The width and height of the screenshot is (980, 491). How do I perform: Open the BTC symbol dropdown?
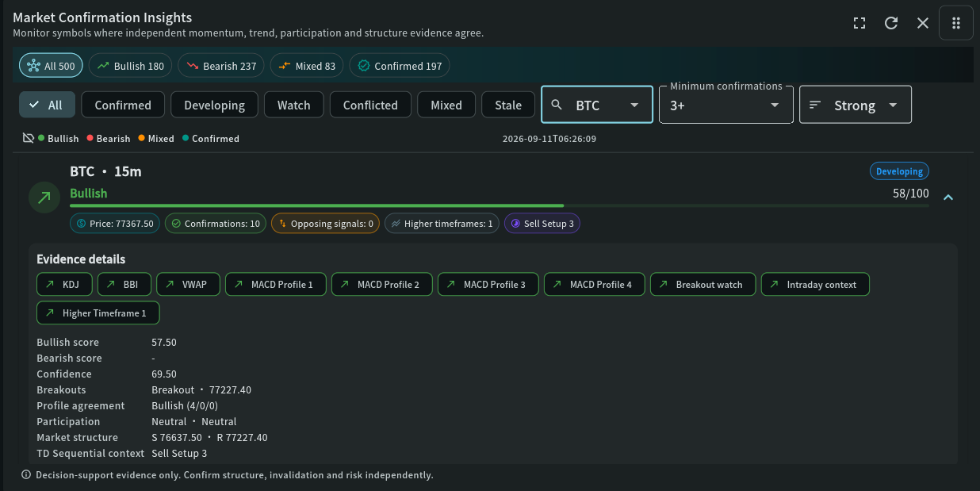[x=597, y=105]
